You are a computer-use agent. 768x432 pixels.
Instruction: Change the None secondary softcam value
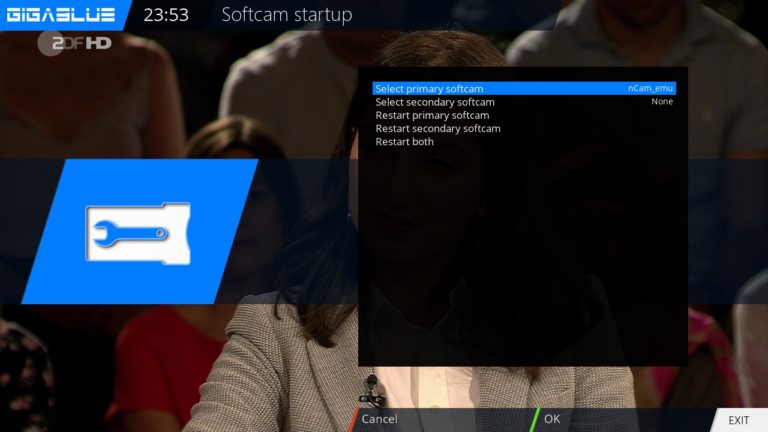point(662,102)
